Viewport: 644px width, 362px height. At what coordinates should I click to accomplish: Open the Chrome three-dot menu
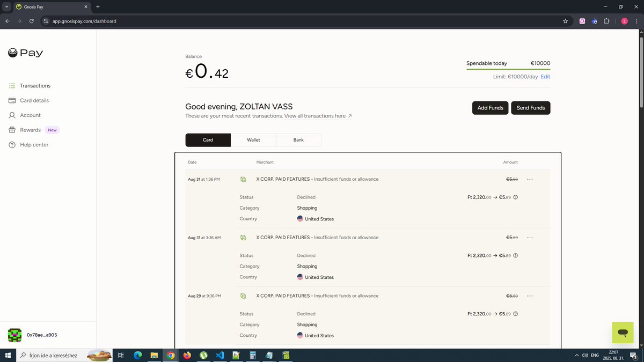tap(636, 21)
